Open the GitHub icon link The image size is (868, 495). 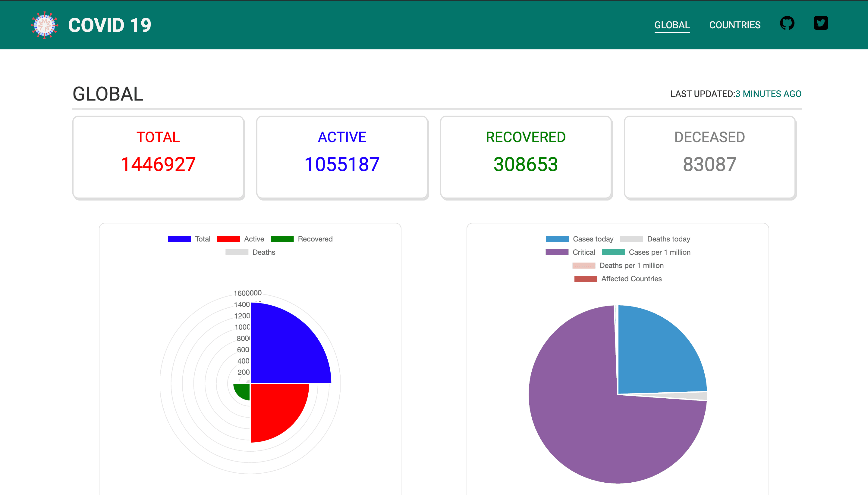[787, 23]
